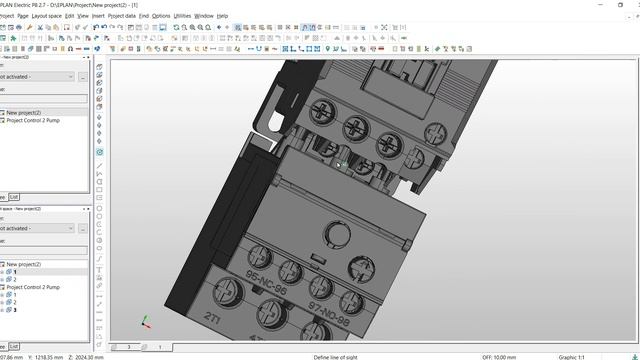Toggle the highlighted Rotate viewpoint tool
The width and height of the screenshot is (640, 360).
pos(99,152)
